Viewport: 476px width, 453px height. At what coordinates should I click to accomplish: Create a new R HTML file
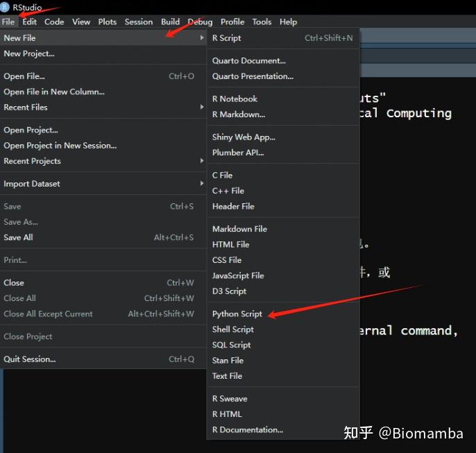(x=283, y=414)
